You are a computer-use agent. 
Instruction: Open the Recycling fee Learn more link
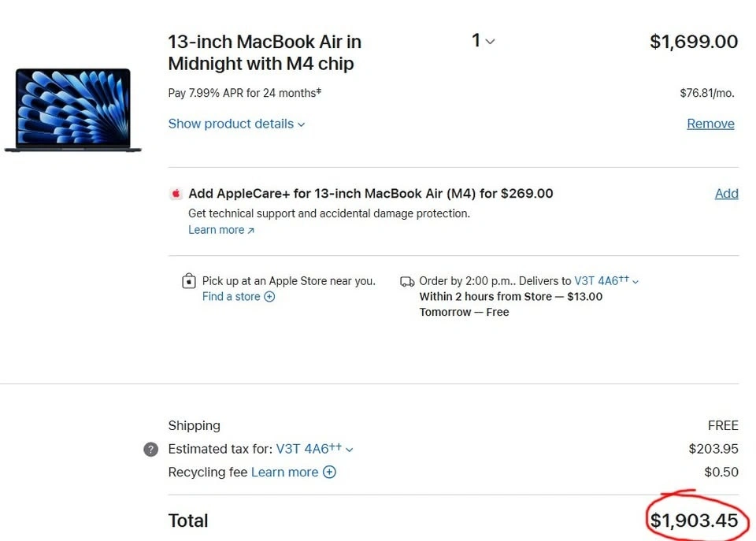[x=284, y=472]
